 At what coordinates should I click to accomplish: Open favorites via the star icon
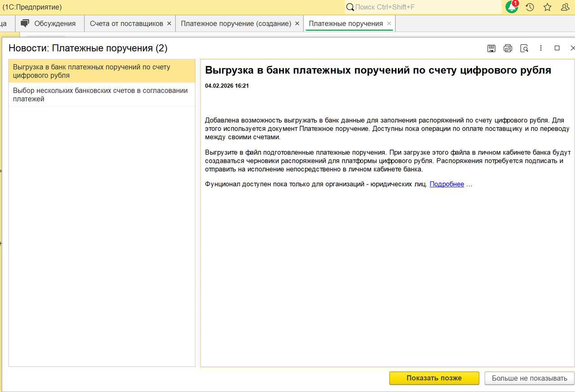(547, 7)
